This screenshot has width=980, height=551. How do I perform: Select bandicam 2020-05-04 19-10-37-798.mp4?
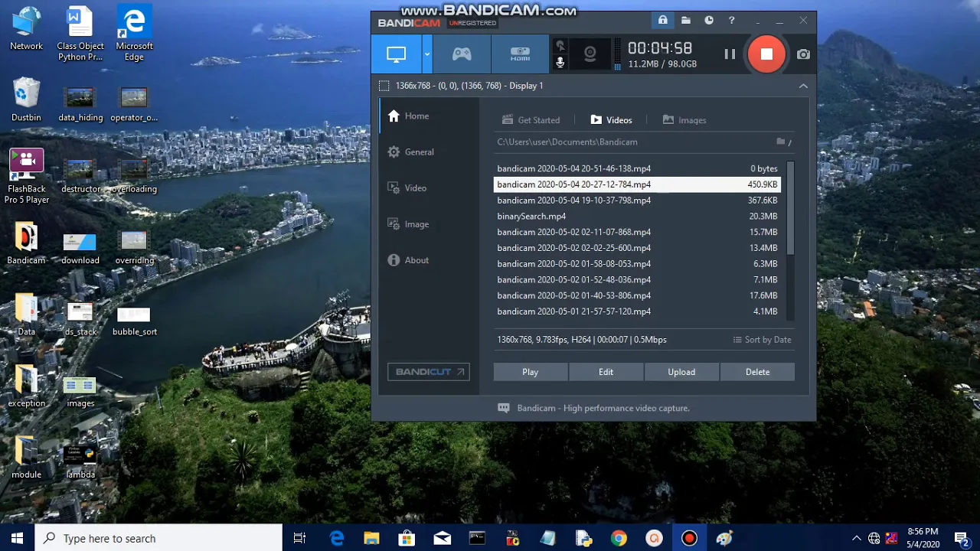[637, 201]
